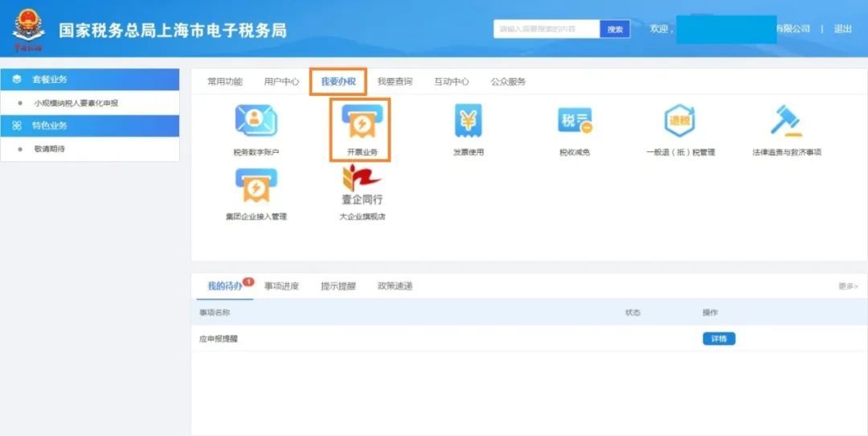Open the 法律追责与救济事项 gavel icon
This screenshot has width=868, height=436.
[x=786, y=121]
